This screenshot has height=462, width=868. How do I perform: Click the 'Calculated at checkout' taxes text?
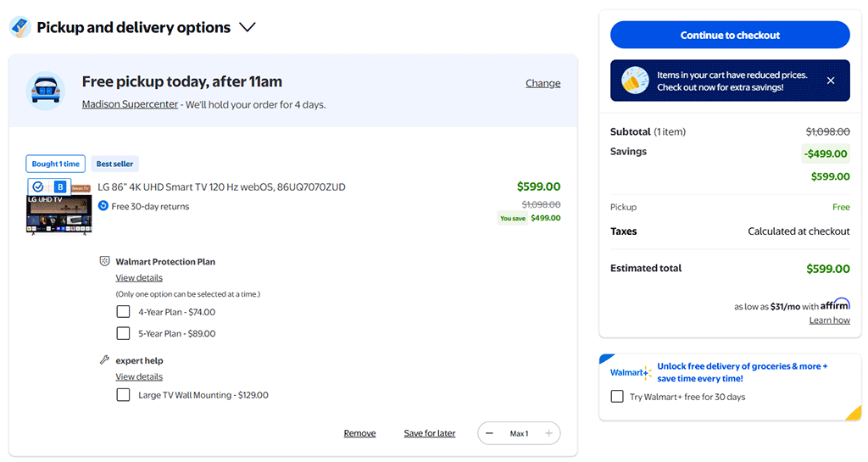pyautogui.click(x=798, y=231)
